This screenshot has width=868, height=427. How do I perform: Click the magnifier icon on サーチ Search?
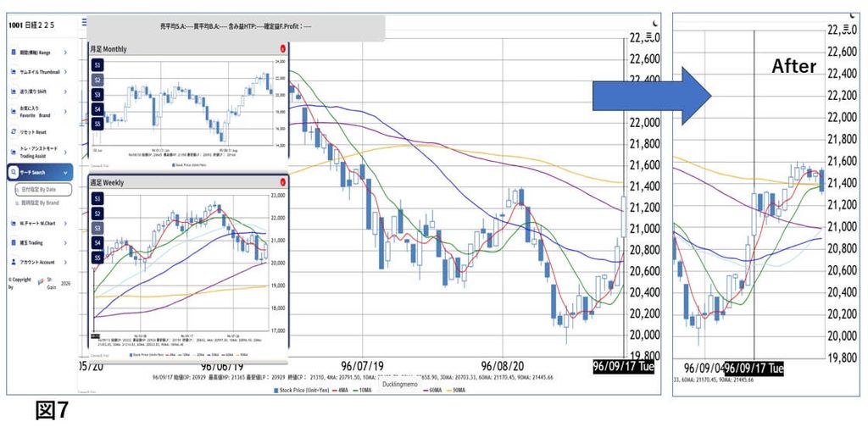tap(14, 173)
